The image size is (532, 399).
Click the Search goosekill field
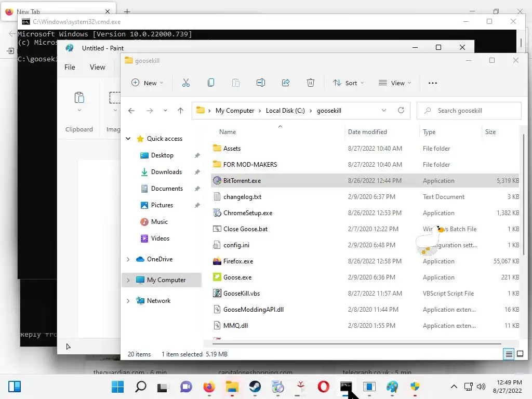pos(469,111)
